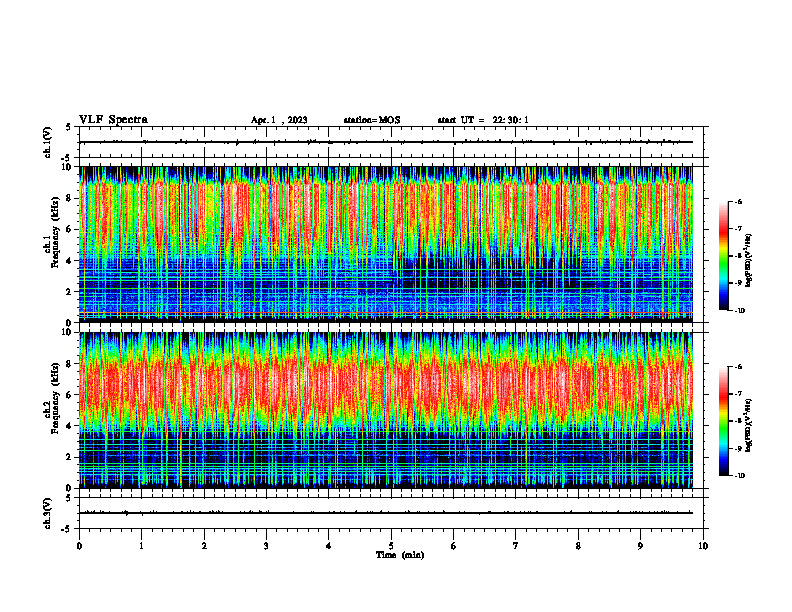Click the ch.2 colorbar "log(PSD)(V²/Hz)" label
Screen dimensions: 792x612
point(748,424)
